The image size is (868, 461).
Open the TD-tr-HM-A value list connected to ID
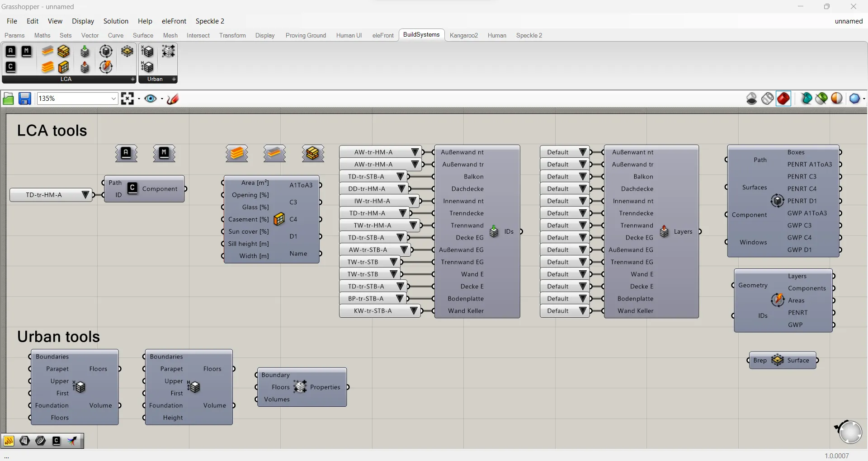[x=85, y=195]
